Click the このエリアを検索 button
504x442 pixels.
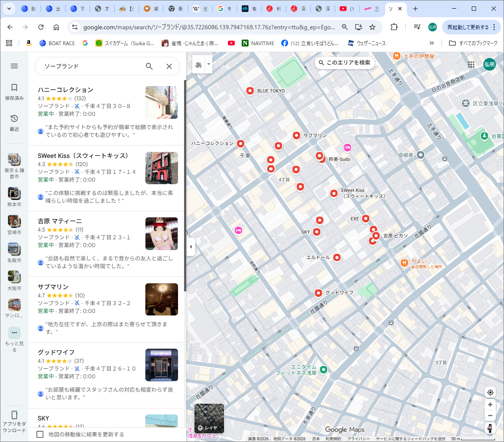coord(344,63)
